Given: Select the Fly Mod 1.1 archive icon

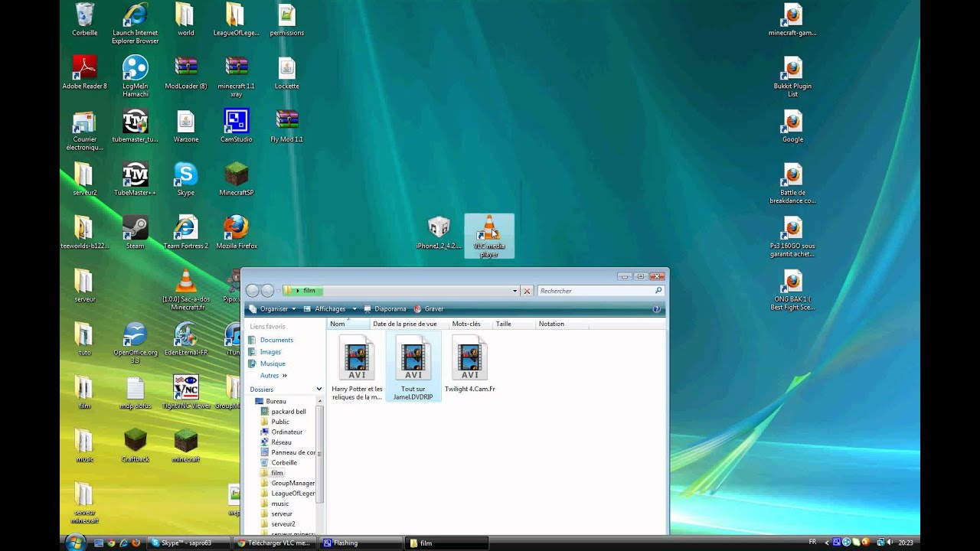Looking at the screenshot, I should 286,126.
